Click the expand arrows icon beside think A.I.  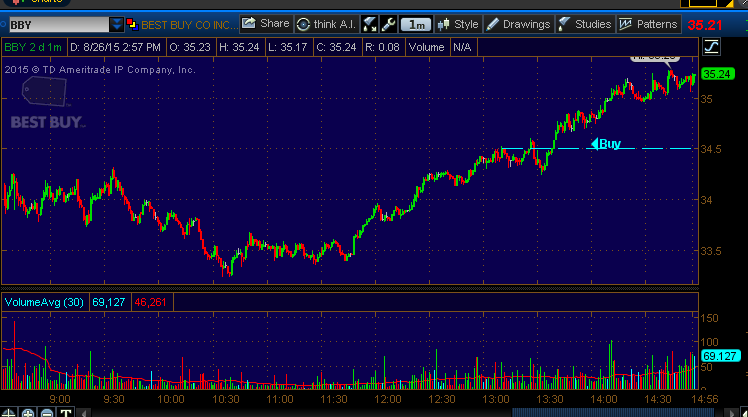pos(370,24)
